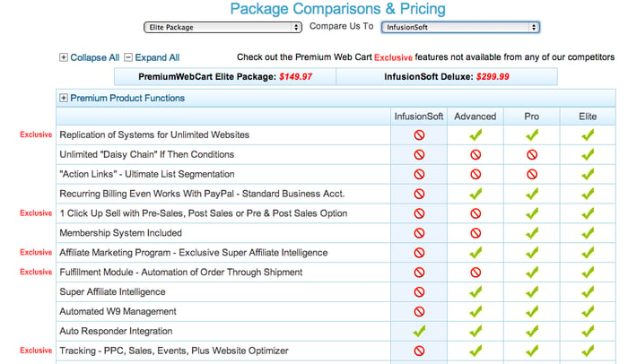
Task: Click Exclusive label beside Affiliate Marketing Program
Action: 36,252
